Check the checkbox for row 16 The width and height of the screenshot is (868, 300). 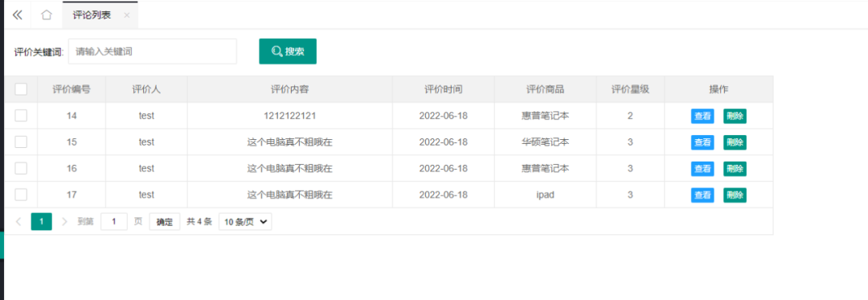click(x=21, y=168)
